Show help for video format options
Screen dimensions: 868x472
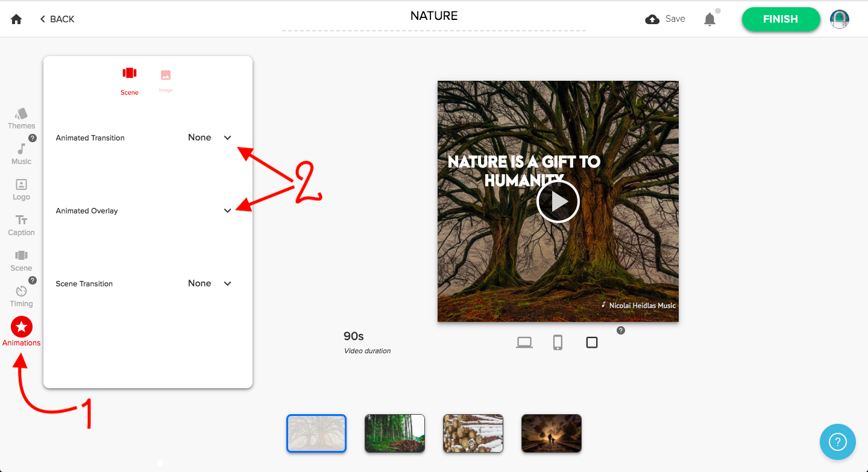pyautogui.click(x=621, y=330)
